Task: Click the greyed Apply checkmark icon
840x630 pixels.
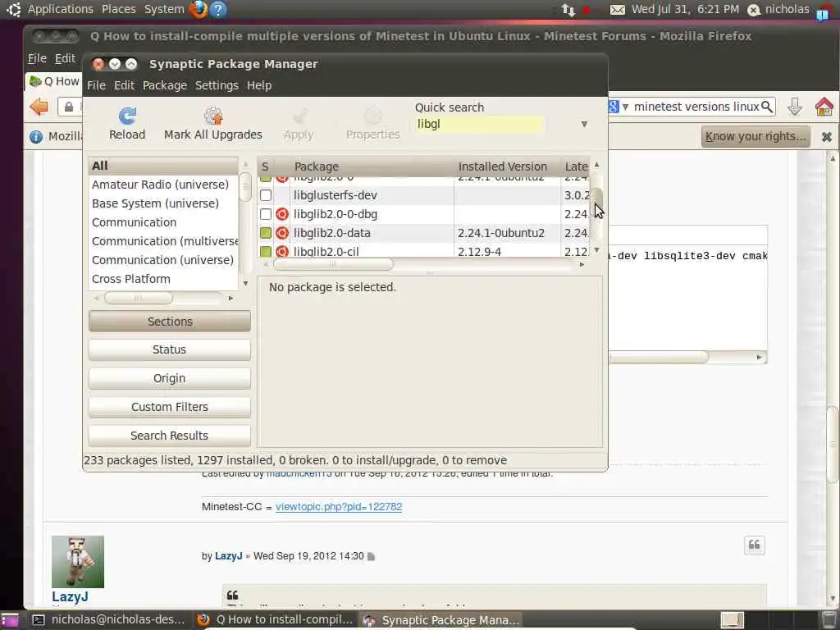Action: click(x=299, y=116)
